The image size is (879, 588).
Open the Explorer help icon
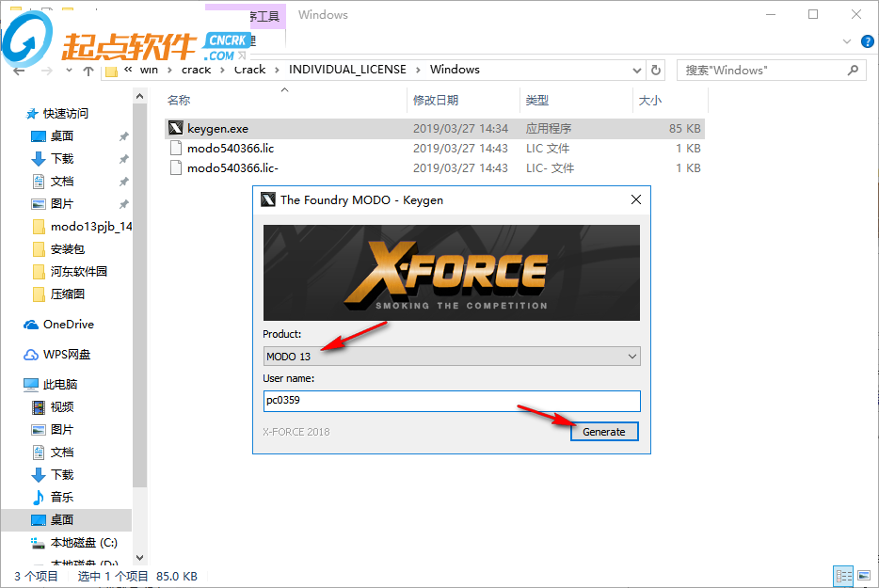point(867,41)
